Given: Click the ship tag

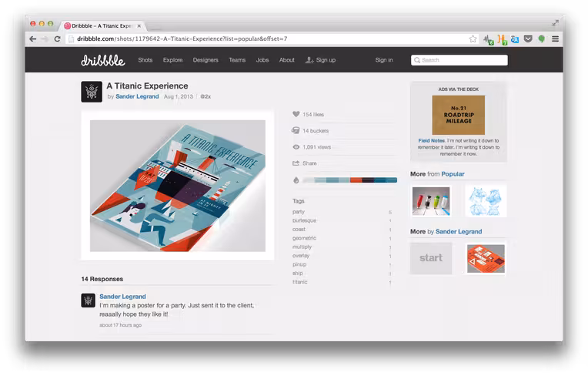Looking at the screenshot, I should 297,274.
